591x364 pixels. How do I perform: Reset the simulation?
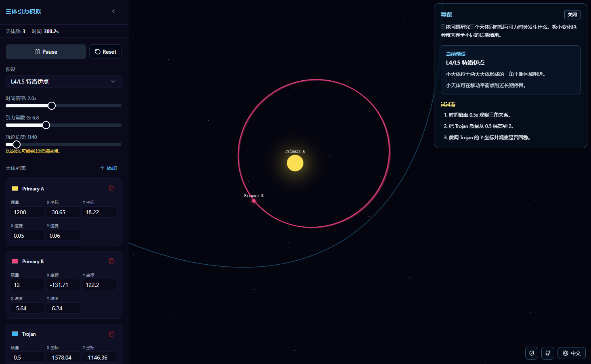[x=105, y=52]
